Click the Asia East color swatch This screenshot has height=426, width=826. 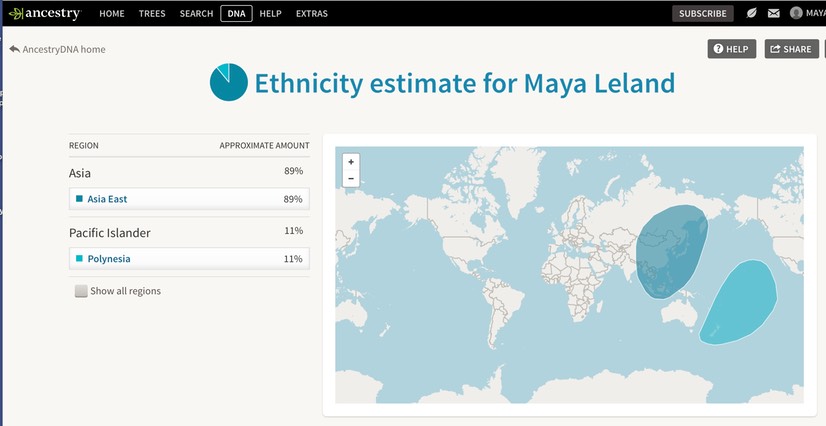point(80,199)
